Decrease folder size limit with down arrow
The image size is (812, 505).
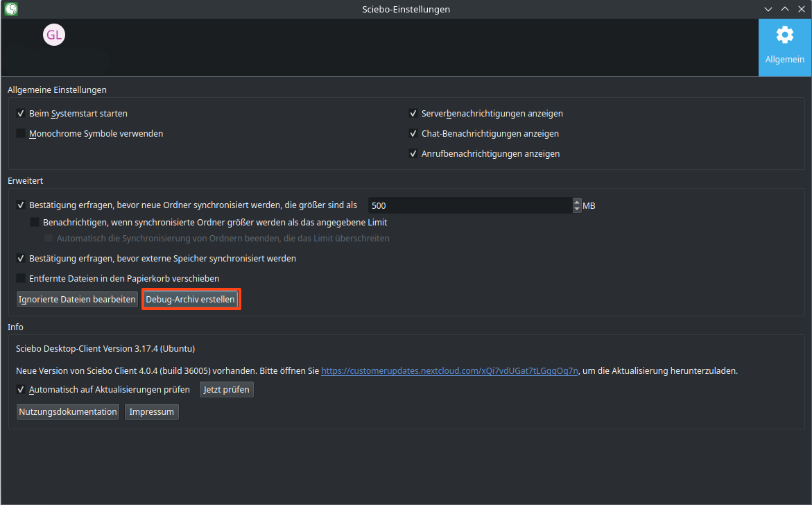(x=577, y=209)
